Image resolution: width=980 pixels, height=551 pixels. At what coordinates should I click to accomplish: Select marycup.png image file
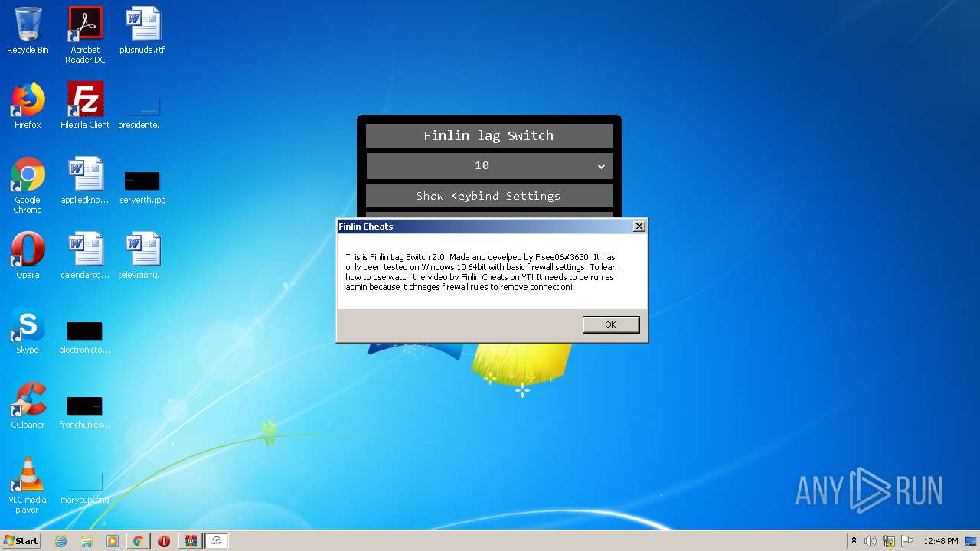(x=85, y=490)
